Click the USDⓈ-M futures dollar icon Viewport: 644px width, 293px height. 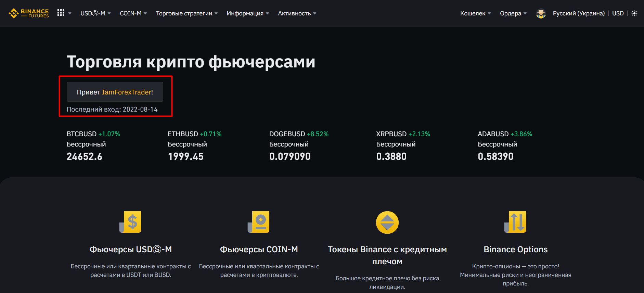130,222
